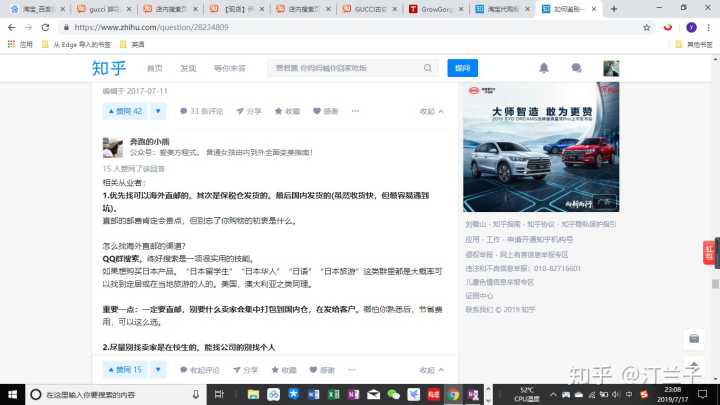Click the user profile avatar in header

point(610,68)
